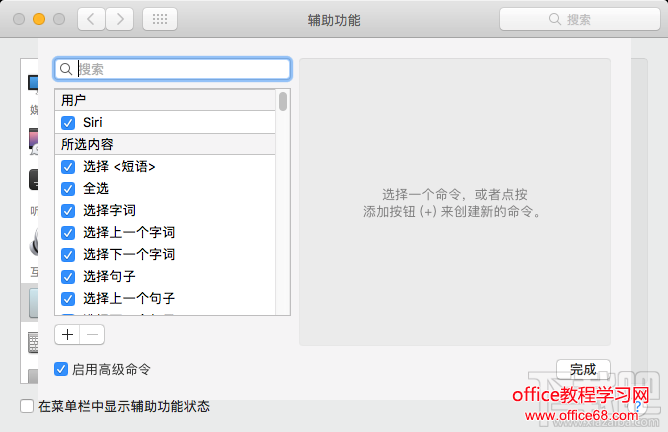Select the 选择上一个句子 command text
This screenshot has width=668, height=432.
(x=129, y=299)
